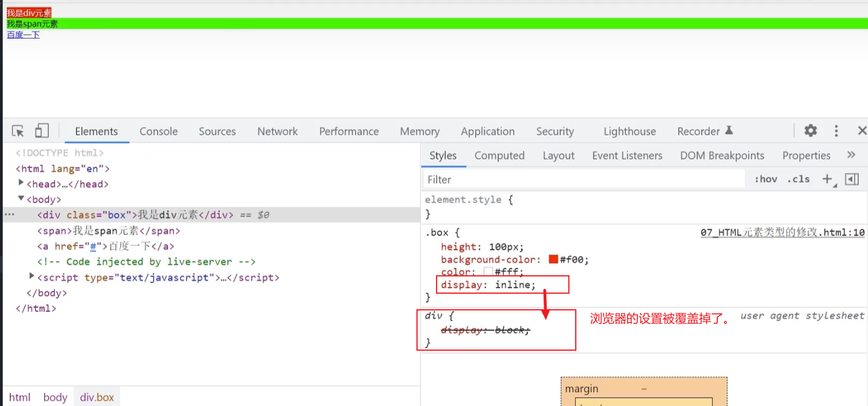This screenshot has height=406, width=868.
Task: Open the Performance tab
Action: tap(349, 131)
